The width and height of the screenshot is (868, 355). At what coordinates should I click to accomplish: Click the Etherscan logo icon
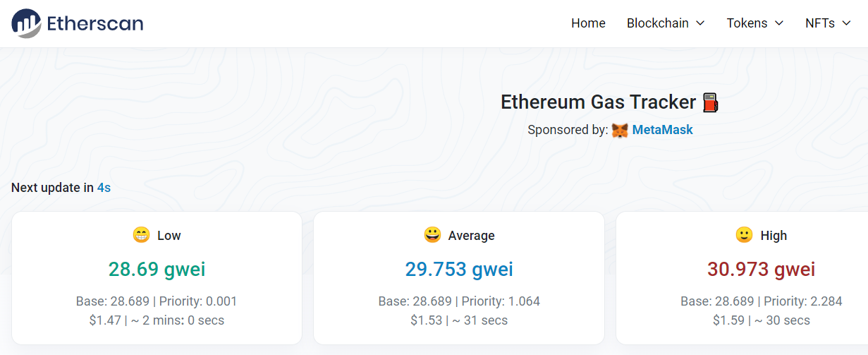coord(26,23)
